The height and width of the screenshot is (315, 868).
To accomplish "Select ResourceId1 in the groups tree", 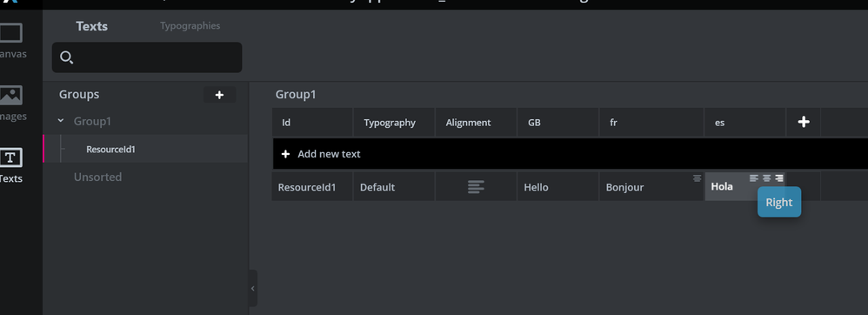I will pos(110,149).
